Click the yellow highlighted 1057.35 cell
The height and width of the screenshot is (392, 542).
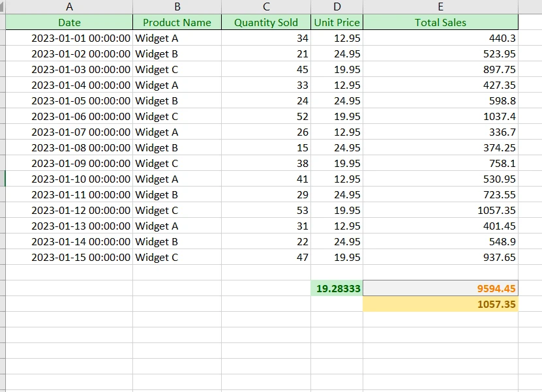pos(440,304)
